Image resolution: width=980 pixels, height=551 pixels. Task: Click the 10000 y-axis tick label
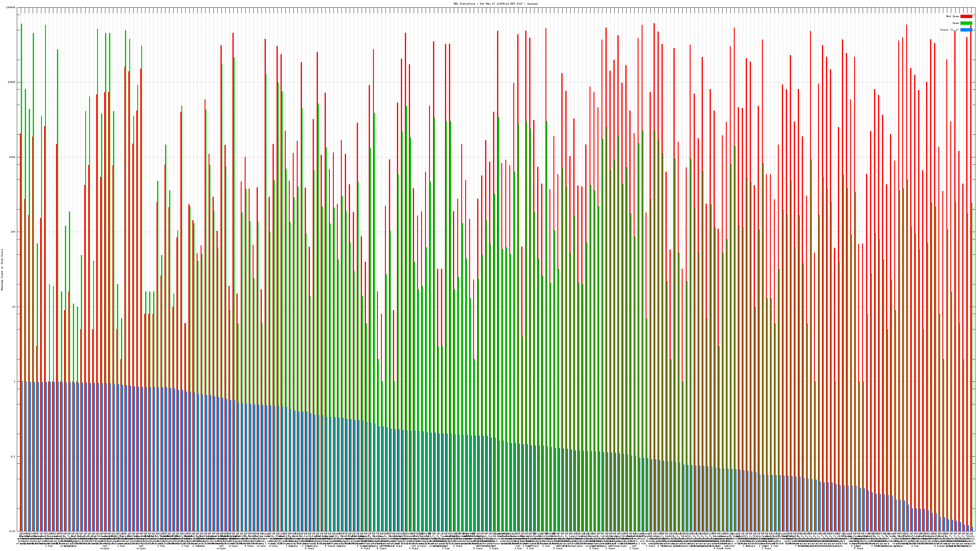click(12, 83)
